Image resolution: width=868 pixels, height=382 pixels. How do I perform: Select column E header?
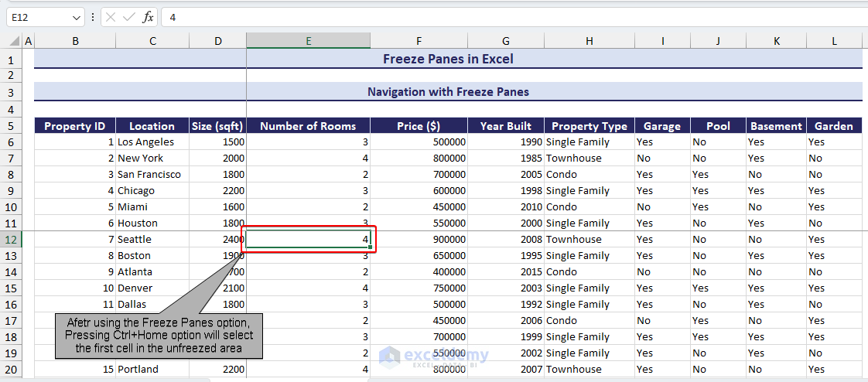[x=308, y=41]
